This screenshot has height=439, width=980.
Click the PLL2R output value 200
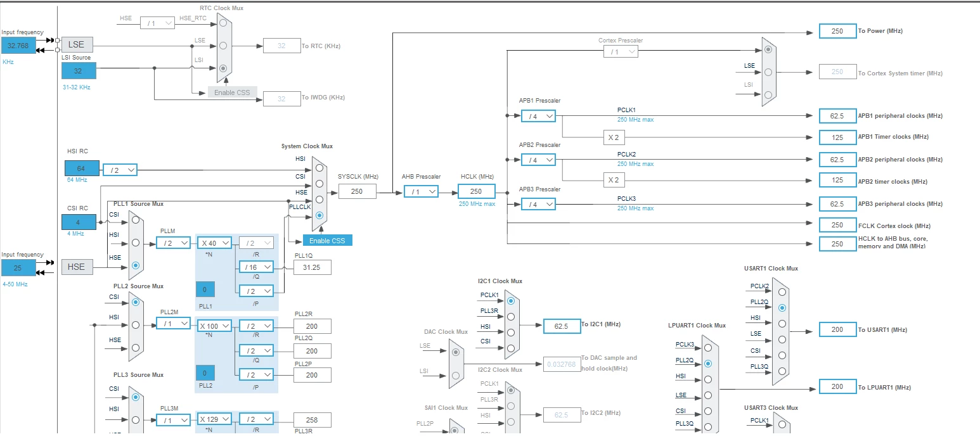[x=312, y=326]
